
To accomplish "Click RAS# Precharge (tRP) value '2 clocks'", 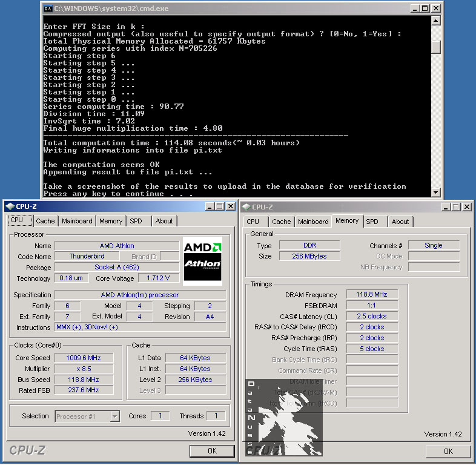I will [372, 338].
